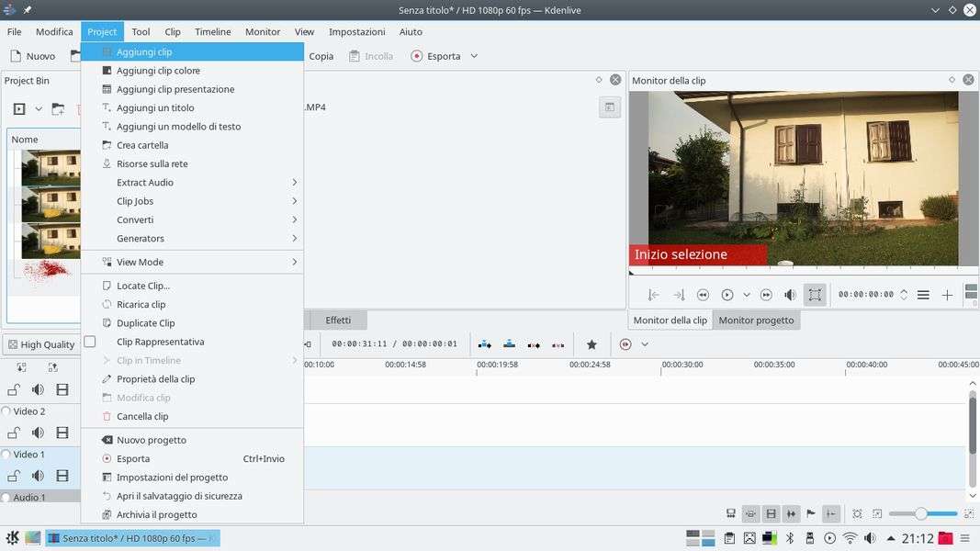Screen dimensions: 980x551
Task: Set zone start point in clip monitor
Action: pyautogui.click(x=653, y=295)
